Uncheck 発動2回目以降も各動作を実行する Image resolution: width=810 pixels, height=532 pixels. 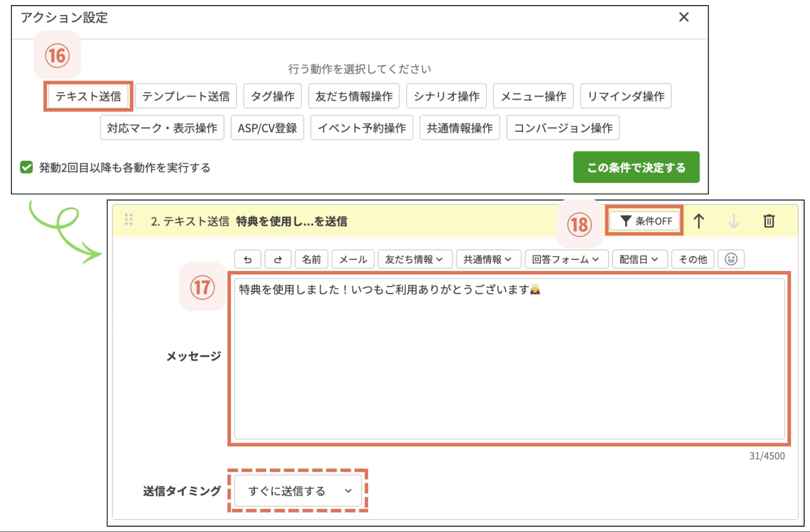click(26, 169)
